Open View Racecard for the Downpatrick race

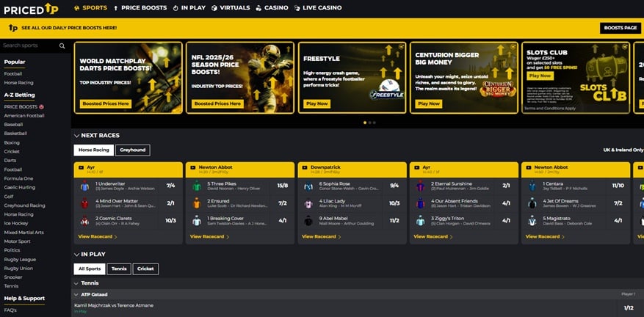click(x=322, y=236)
